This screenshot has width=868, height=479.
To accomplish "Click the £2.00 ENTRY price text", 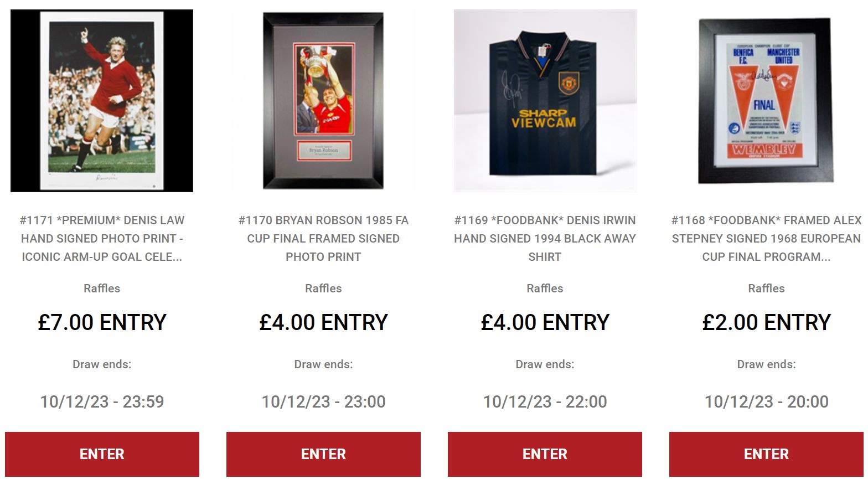I will (766, 322).
